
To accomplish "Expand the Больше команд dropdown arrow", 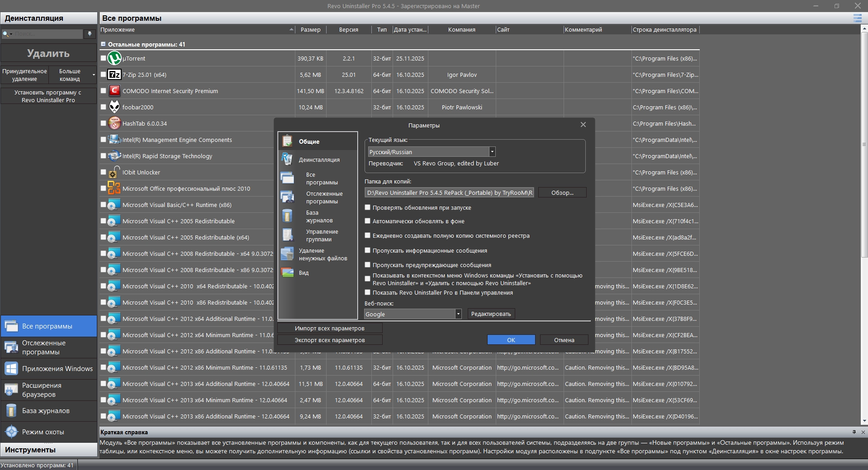I will click(94, 75).
